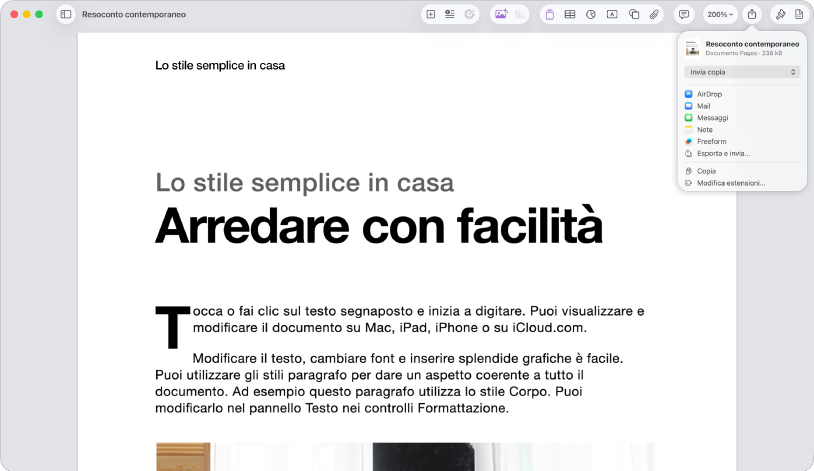Viewport: 814px width, 471px height.
Task: Click the image at the bottom of the page
Action: click(405, 457)
